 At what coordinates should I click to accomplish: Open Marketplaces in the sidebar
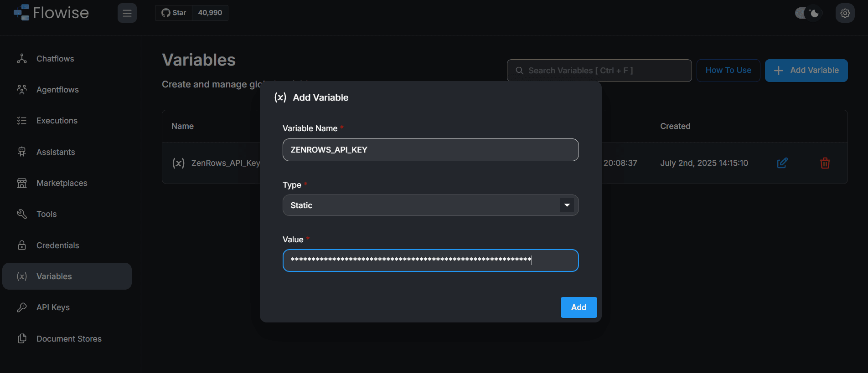(x=67, y=183)
